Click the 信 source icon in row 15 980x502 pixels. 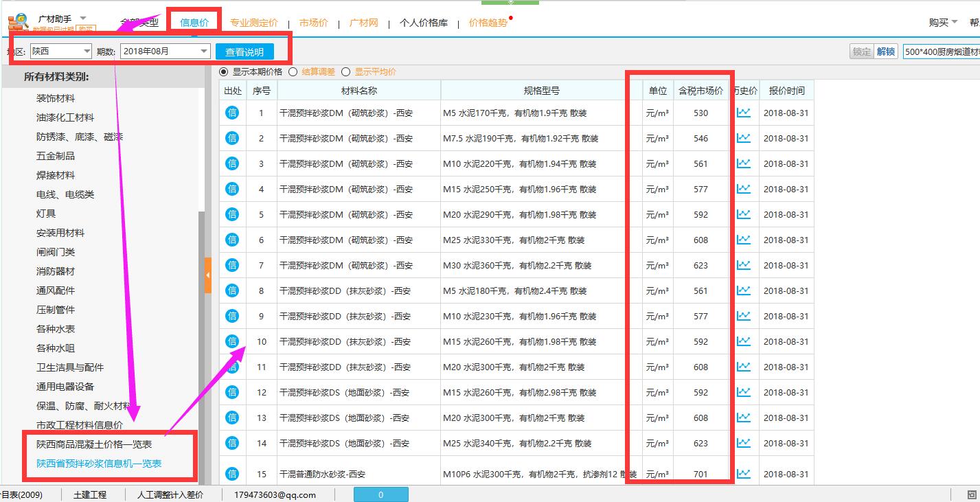pos(232,473)
